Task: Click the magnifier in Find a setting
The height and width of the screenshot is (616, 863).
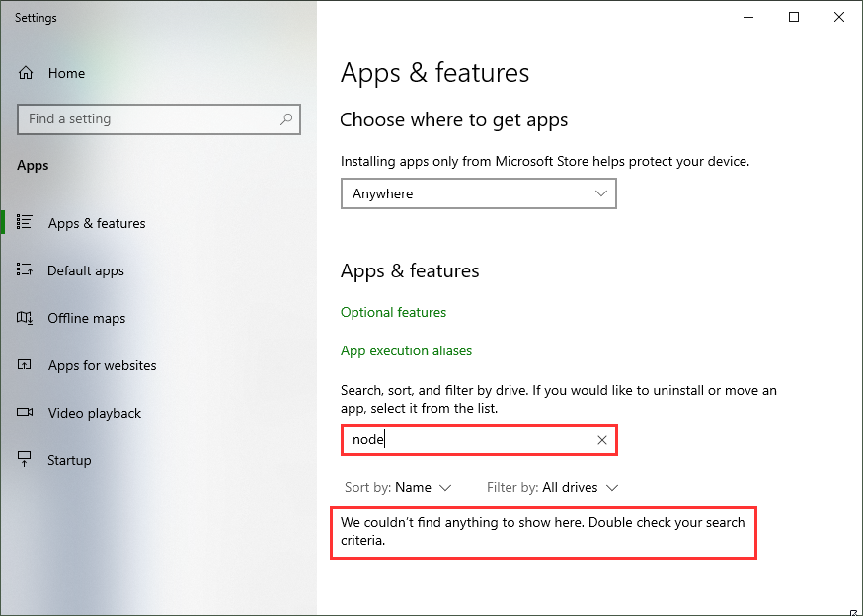Action: tap(286, 119)
